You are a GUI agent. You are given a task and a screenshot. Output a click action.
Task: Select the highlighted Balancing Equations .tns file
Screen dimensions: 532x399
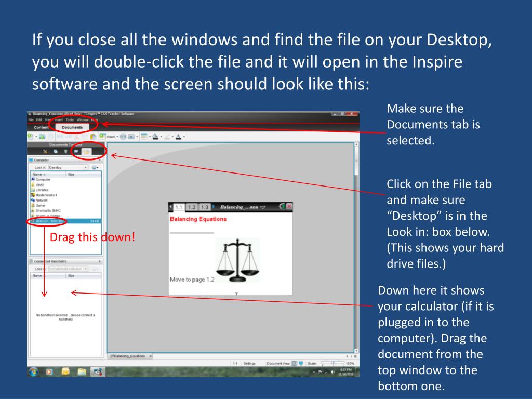[x=65, y=221]
